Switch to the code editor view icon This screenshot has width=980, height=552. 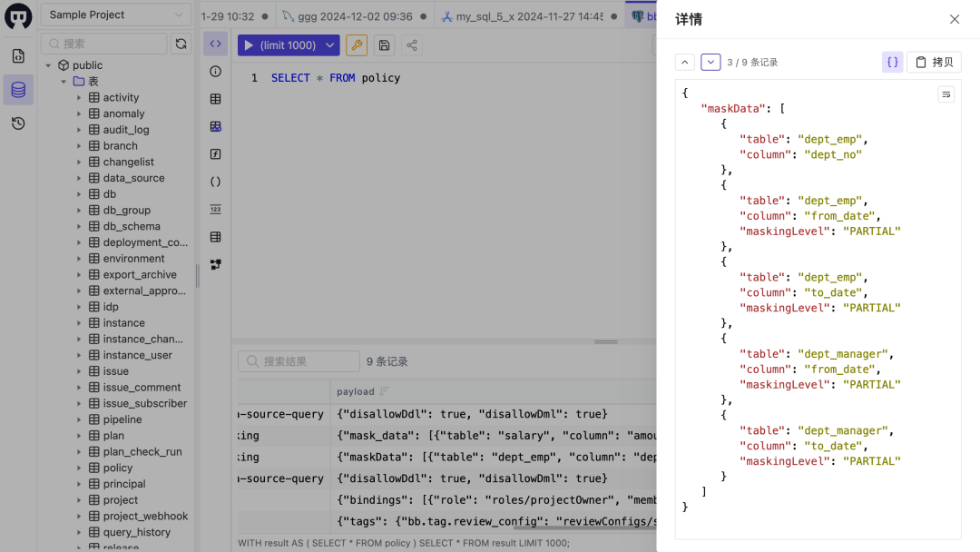click(x=216, y=44)
